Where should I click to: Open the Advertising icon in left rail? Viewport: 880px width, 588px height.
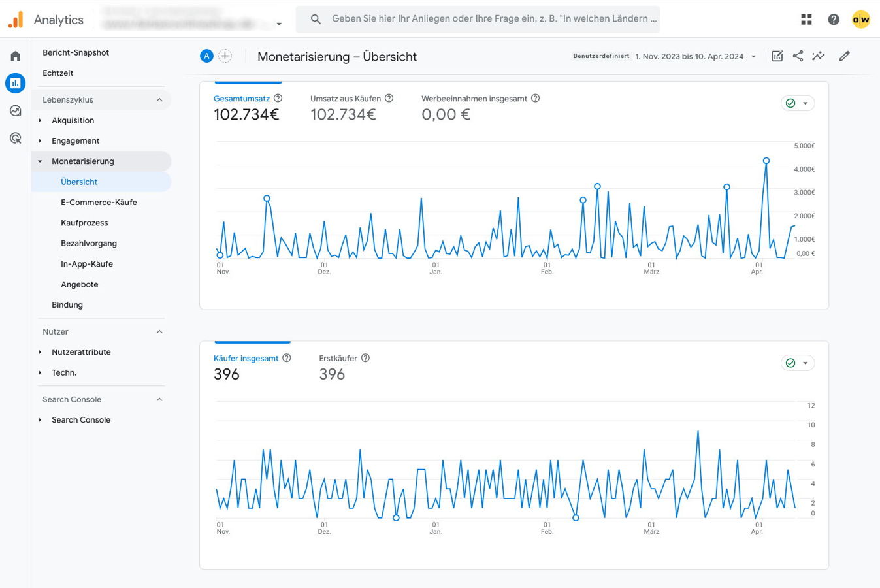[15, 139]
